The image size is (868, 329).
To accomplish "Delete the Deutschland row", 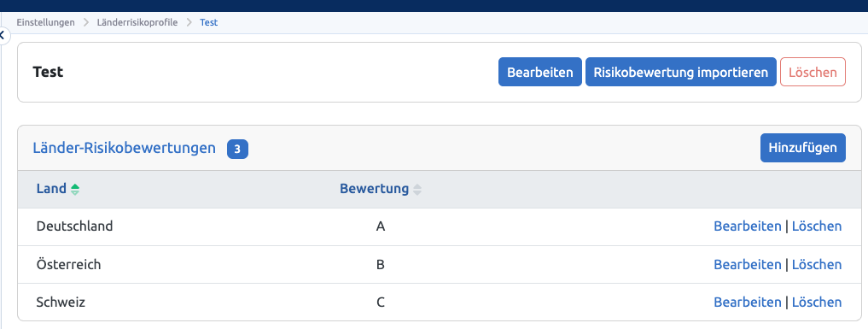I will 817,226.
